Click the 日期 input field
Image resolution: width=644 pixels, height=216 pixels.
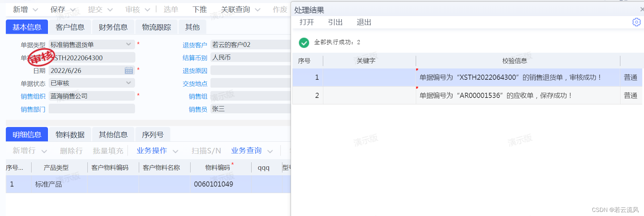tap(92, 71)
